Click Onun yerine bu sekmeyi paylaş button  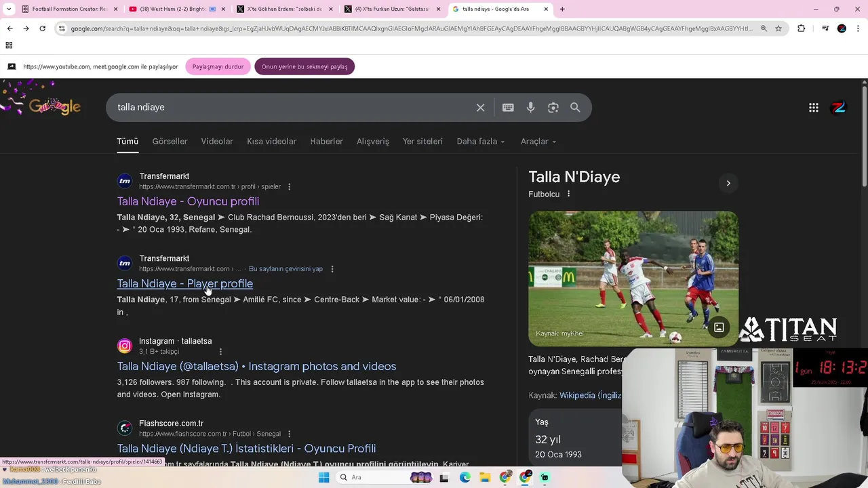pos(304,66)
